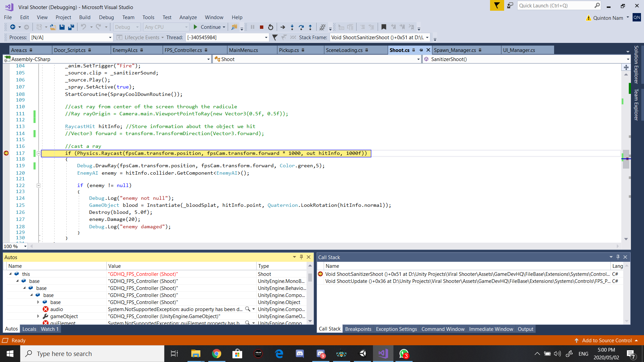Open the File menu
The image size is (644, 362).
[x=8, y=17]
